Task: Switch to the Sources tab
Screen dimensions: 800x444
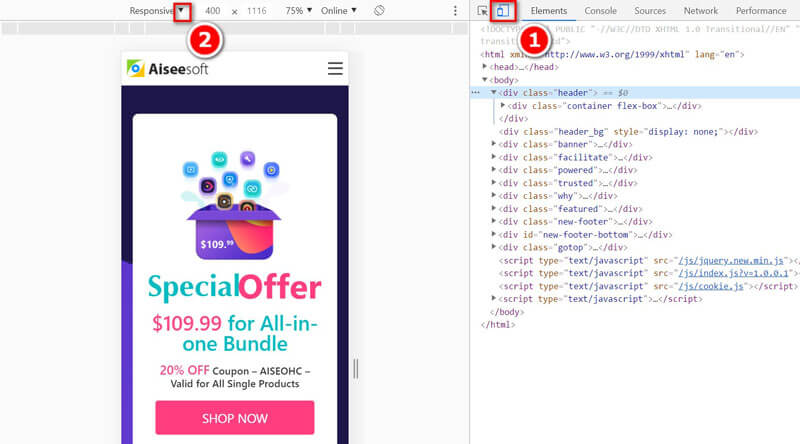Action: (x=649, y=11)
